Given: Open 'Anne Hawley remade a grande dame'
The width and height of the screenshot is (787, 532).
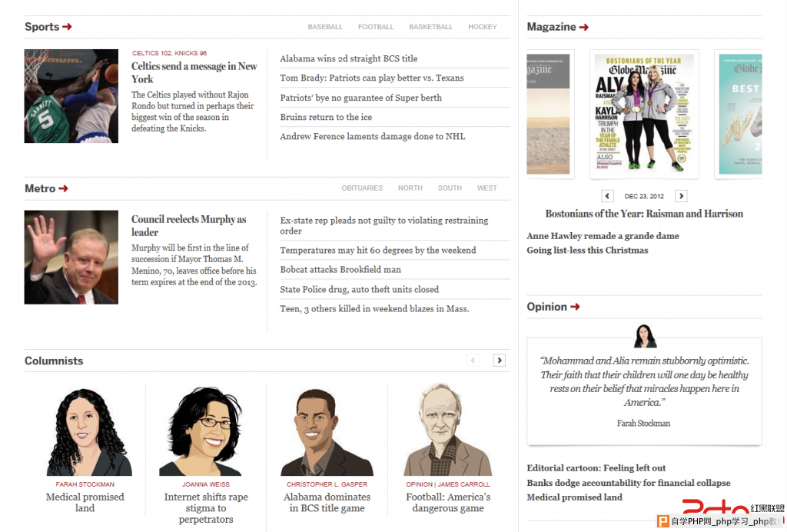Looking at the screenshot, I should pos(603,236).
